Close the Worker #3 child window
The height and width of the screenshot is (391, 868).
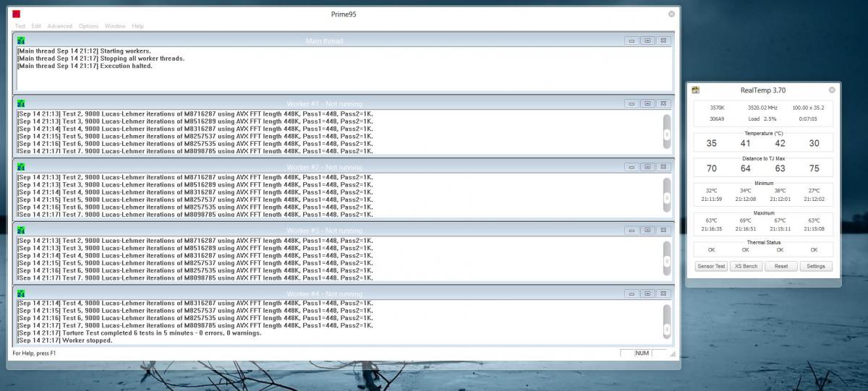click(664, 230)
